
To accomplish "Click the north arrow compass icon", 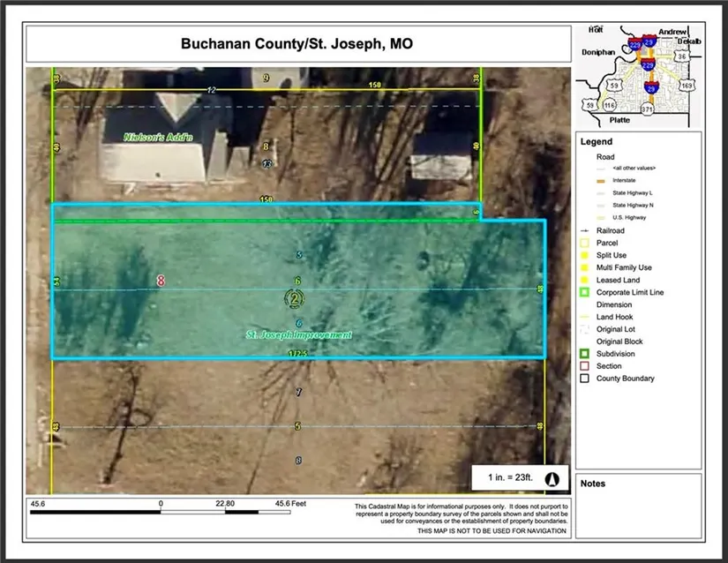I will (553, 477).
